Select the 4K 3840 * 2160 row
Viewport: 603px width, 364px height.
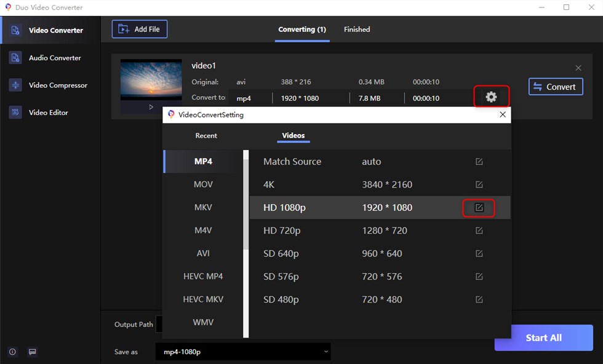click(380, 184)
